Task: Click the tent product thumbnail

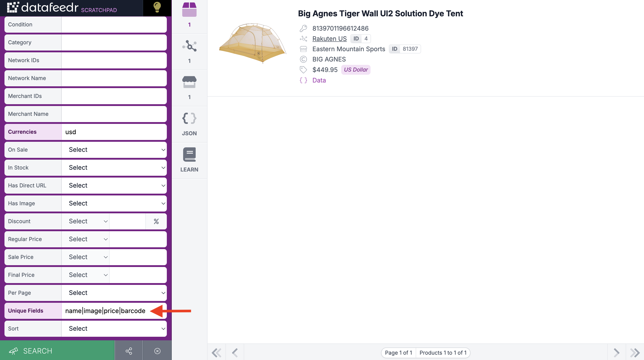Action: (x=252, y=43)
